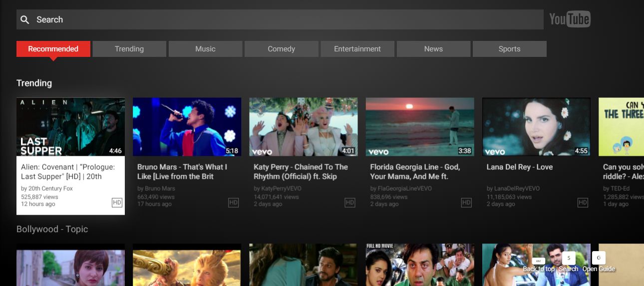Image resolution: width=644 pixels, height=286 pixels.
Task: Open the Comedy tab
Action: click(x=282, y=49)
